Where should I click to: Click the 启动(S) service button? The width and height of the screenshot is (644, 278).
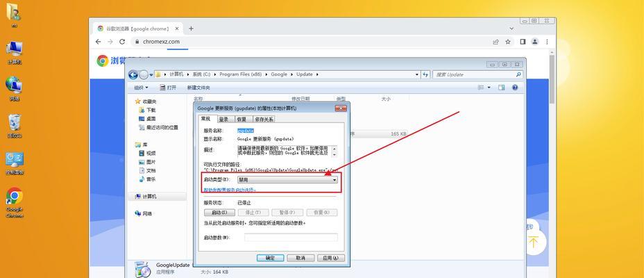[219, 213]
